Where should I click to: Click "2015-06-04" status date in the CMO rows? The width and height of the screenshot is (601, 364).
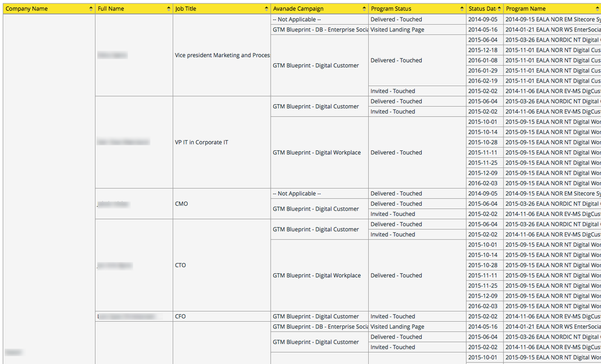click(x=485, y=204)
